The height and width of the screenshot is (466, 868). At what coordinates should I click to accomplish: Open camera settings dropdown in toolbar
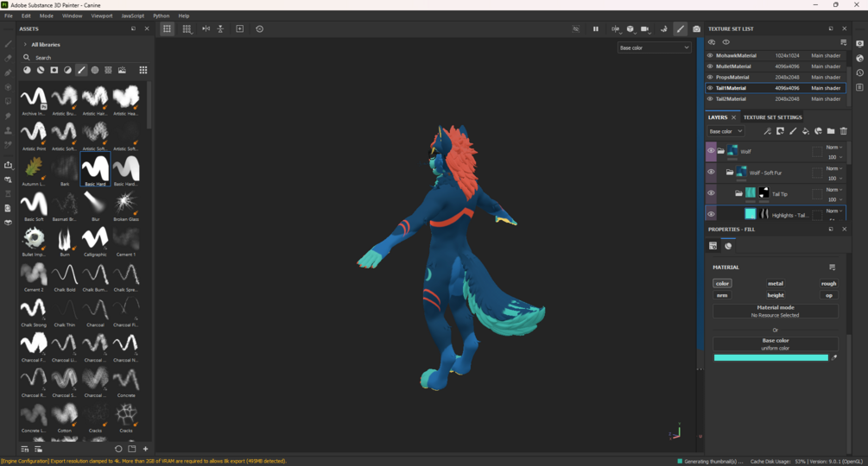[645, 28]
